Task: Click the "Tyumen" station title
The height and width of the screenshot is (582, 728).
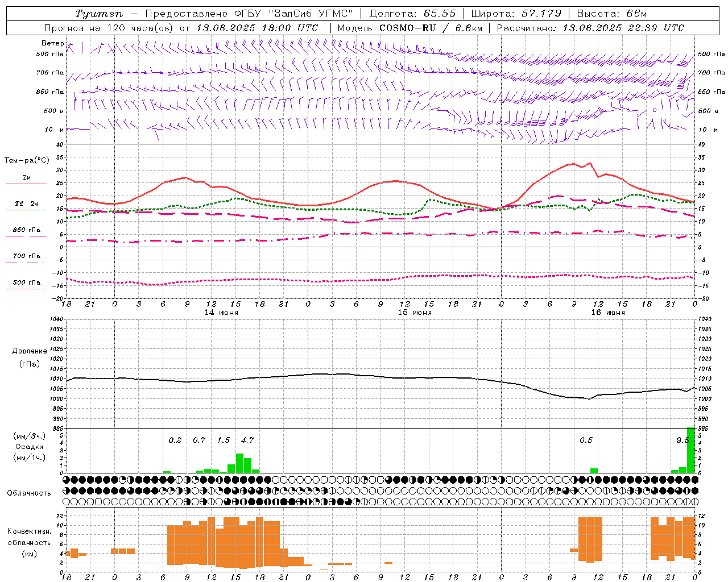Action: [x=99, y=14]
